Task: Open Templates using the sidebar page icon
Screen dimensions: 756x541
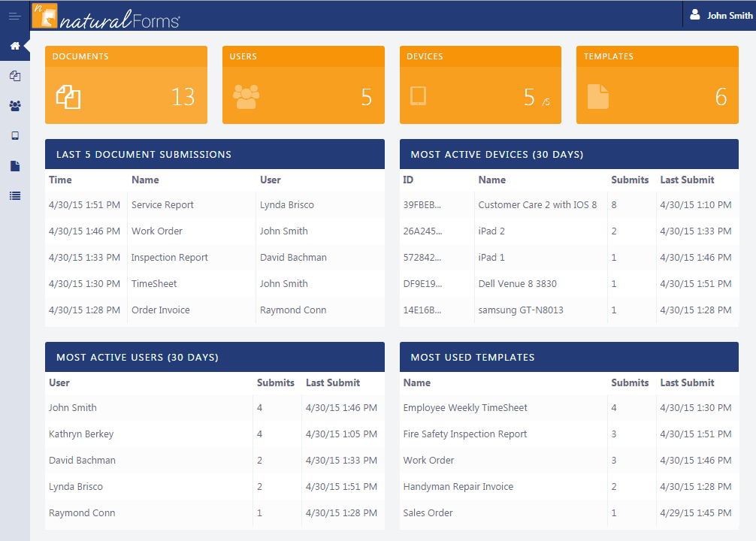Action: click(14, 165)
